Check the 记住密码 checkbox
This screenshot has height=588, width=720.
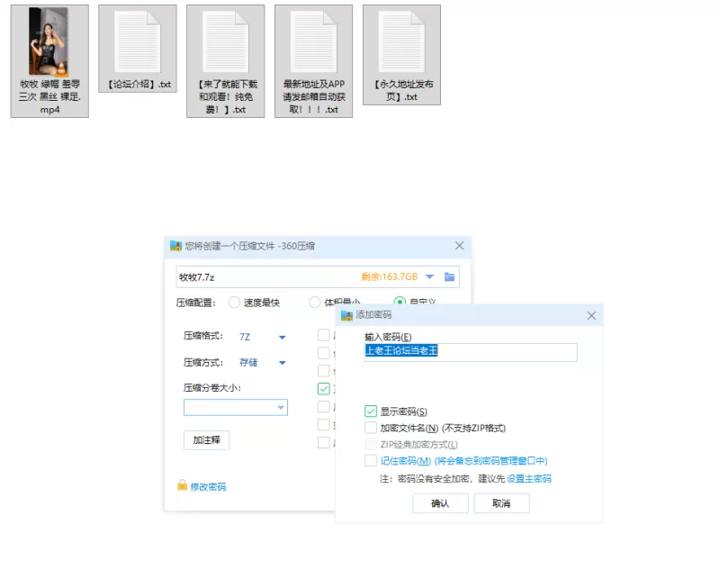point(371,460)
